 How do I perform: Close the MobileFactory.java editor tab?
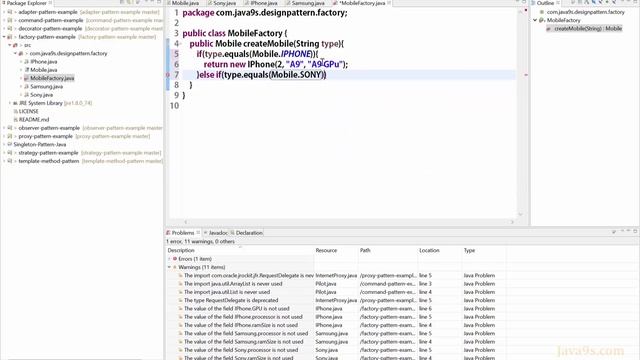tap(389, 3)
